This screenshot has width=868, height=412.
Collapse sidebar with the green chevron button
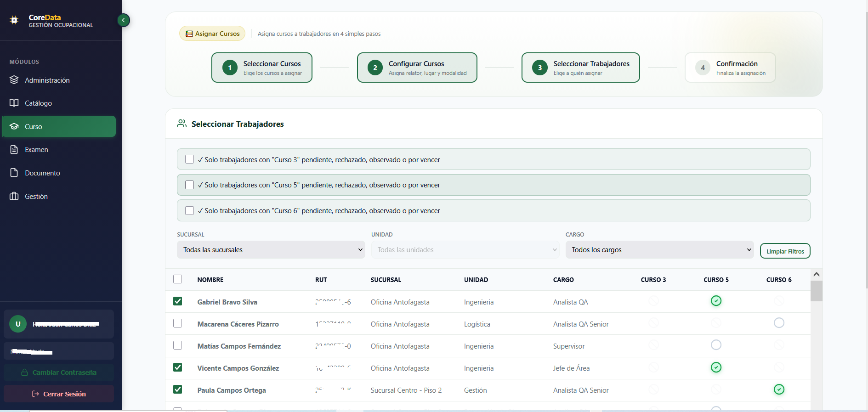tap(124, 20)
